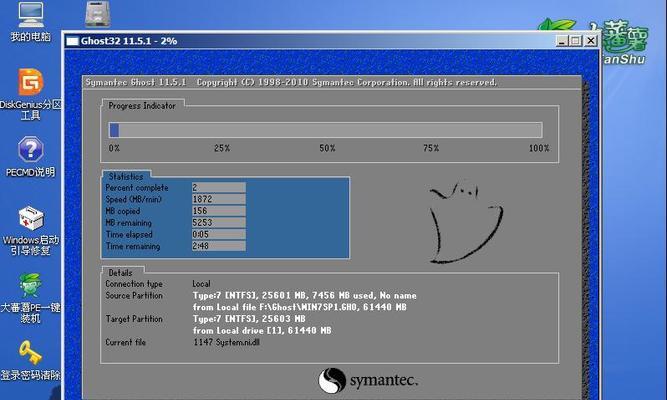Open the 我的电脑 desktop icon

(31, 21)
